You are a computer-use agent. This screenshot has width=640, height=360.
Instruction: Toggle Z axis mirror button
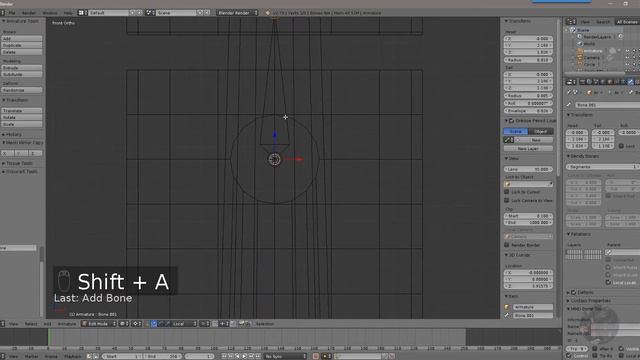click(35, 153)
